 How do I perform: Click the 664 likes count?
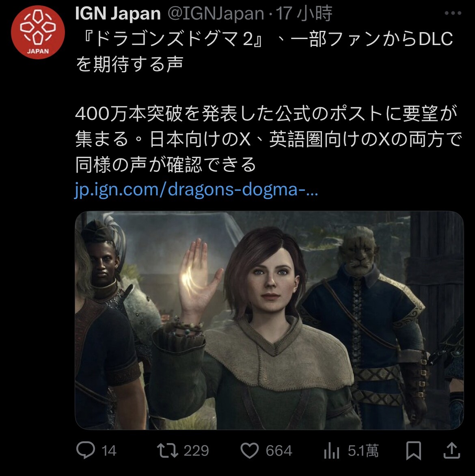(x=279, y=450)
